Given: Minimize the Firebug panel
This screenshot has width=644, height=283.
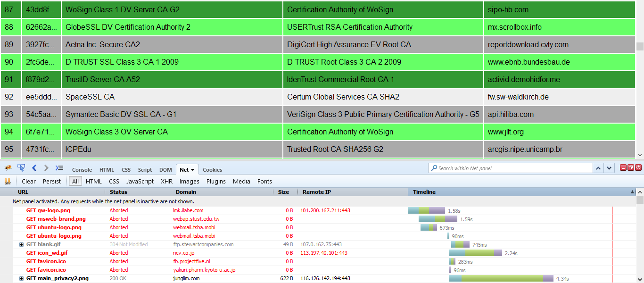Looking at the screenshot, I should [x=623, y=167].
